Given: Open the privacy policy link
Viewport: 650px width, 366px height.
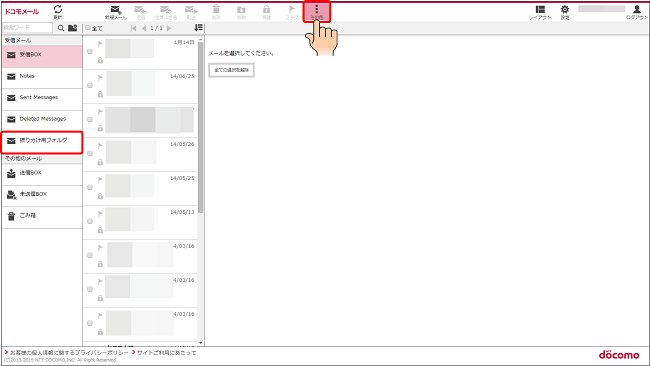Looking at the screenshot, I should pyautogui.click(x=69, y=353).
